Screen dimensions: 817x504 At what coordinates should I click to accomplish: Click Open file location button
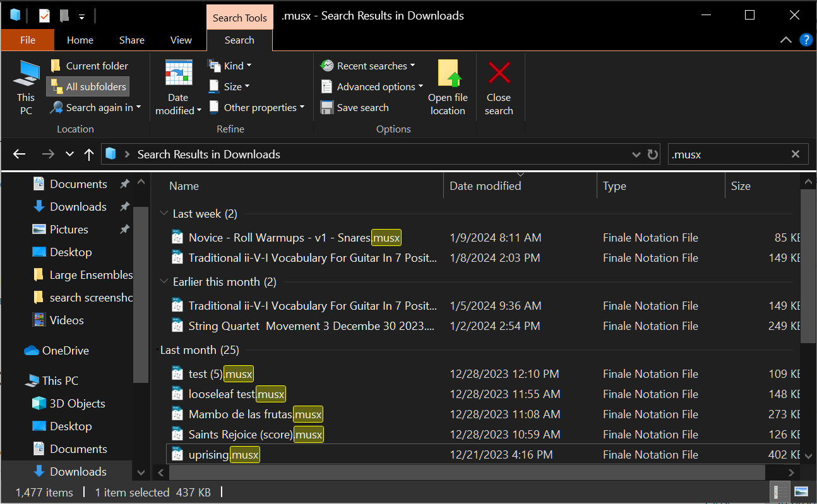(x=448, y=88)
